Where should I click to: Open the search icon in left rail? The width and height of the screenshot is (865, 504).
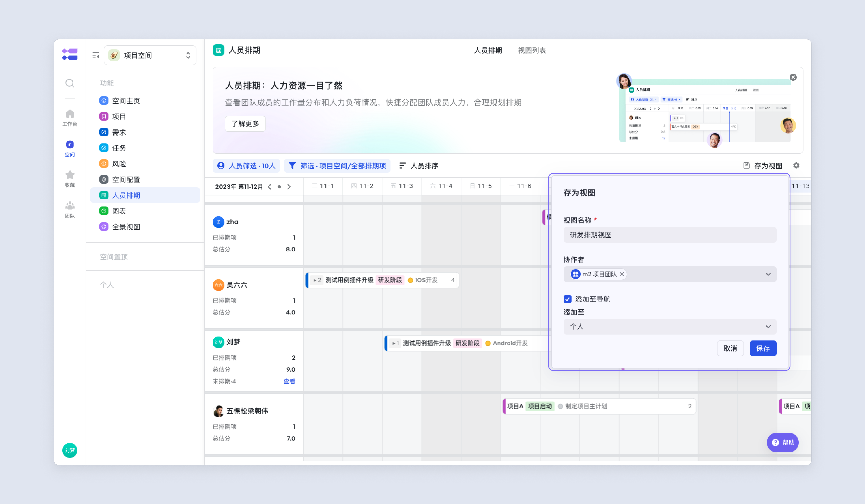70,83
